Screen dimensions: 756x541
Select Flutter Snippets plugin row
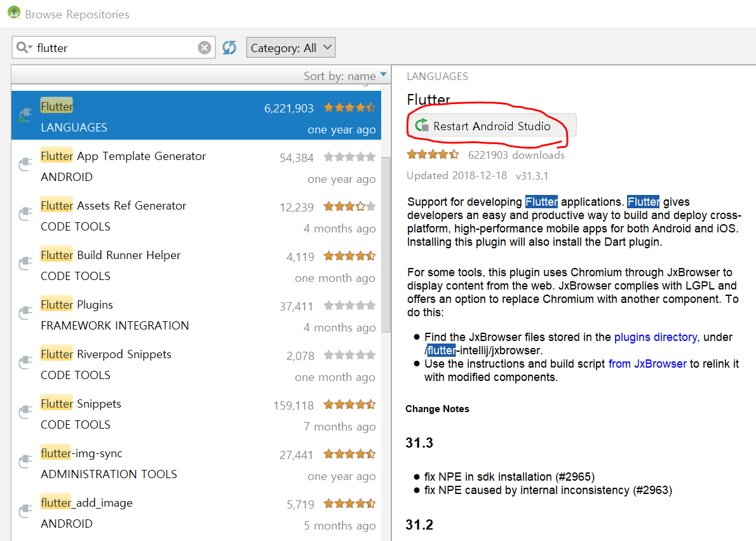point(196,414)
